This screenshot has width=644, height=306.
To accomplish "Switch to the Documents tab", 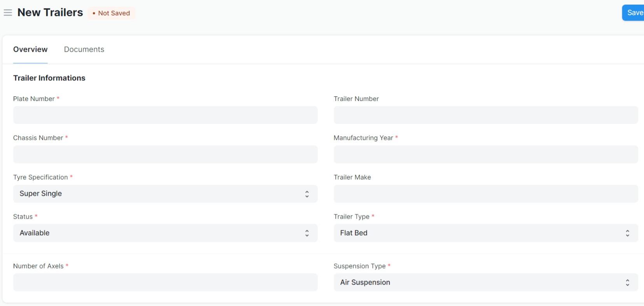I will click(84, 49).
